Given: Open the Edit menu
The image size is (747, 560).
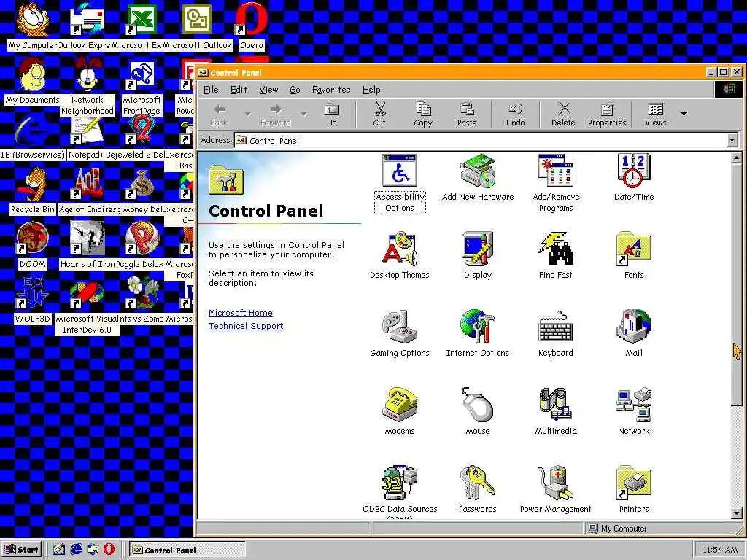Looking at the screenshot, I should pyautogui.click(x=239, y=90).
